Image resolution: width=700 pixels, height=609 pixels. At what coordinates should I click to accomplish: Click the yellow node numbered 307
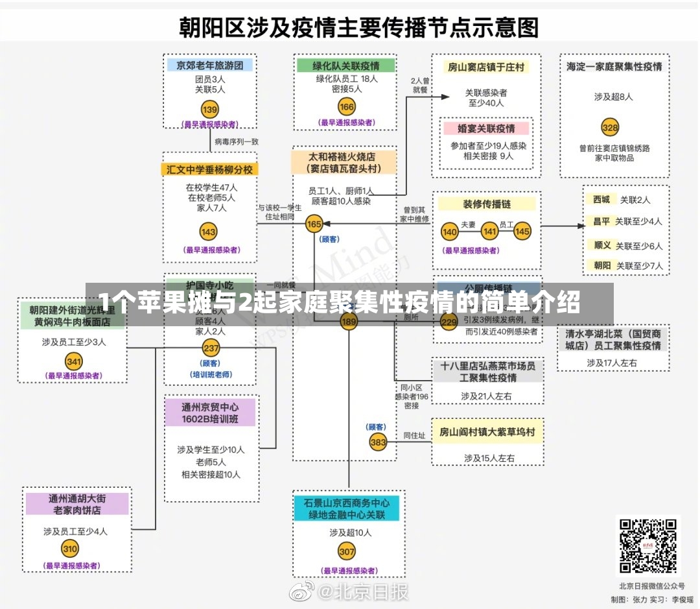(x=346, y=551)
